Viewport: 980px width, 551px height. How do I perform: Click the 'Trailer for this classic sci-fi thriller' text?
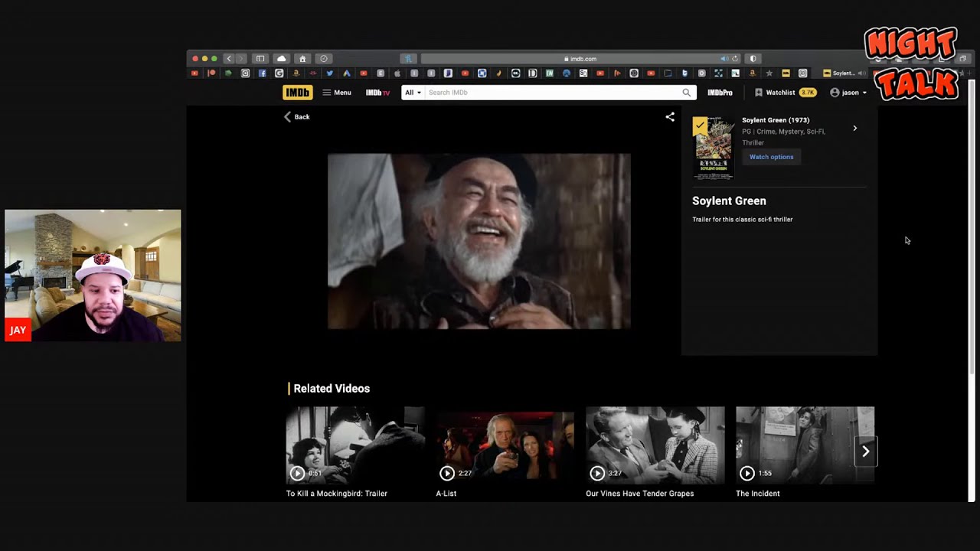tap(742, 220)
